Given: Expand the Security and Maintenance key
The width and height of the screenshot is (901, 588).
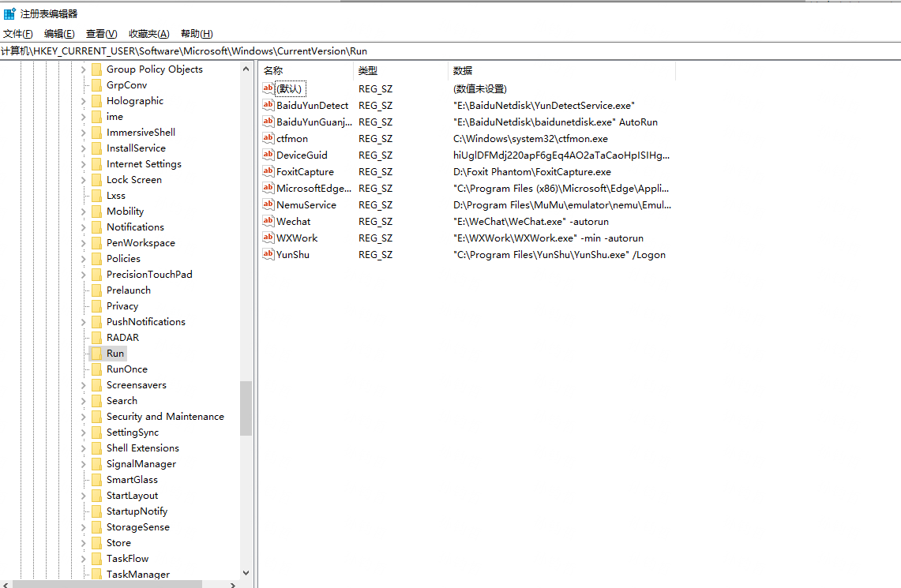Looking at the screenshot, I should tap(84, 417).
